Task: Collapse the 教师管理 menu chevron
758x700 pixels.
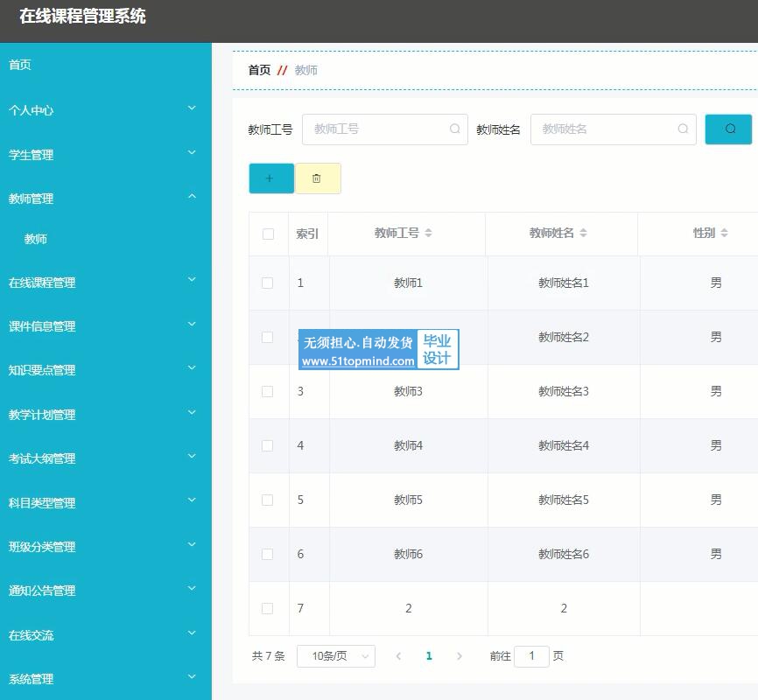Action: pos(192,196)
